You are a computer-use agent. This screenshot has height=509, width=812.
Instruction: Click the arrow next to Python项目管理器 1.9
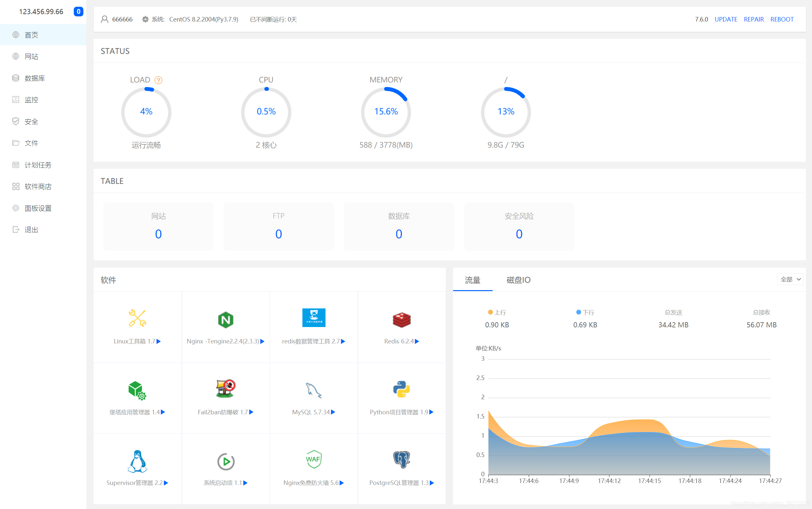tap(431, 412)
